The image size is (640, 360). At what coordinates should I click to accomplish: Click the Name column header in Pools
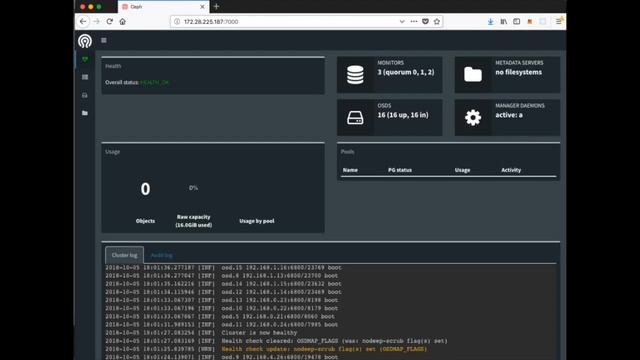350,170
